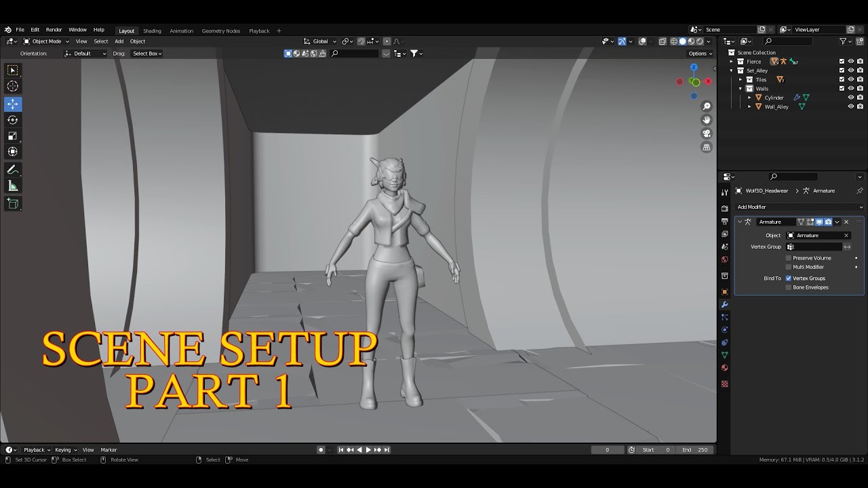
Task: Enable the Preserve Volume checkbox
Action: [789, 258]
